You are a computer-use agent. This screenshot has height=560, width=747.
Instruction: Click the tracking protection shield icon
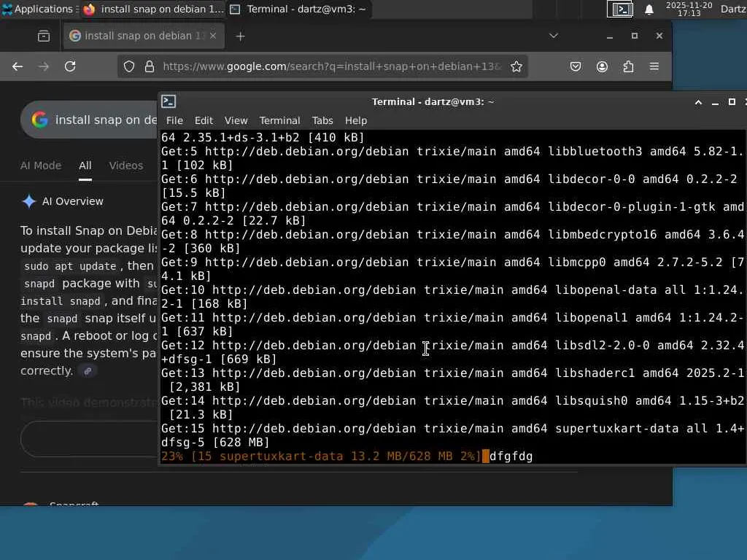pyautogui.click(x=128, y=66)
